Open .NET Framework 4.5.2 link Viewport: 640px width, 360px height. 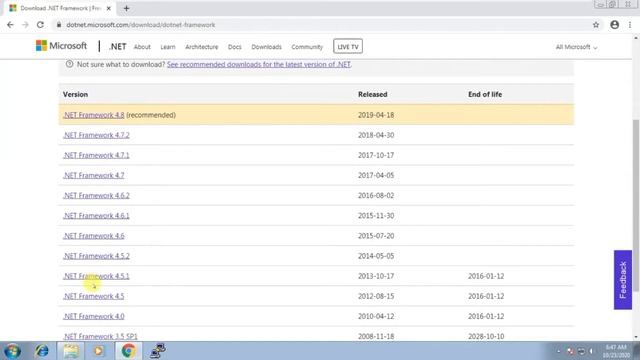tap(96, 256)
